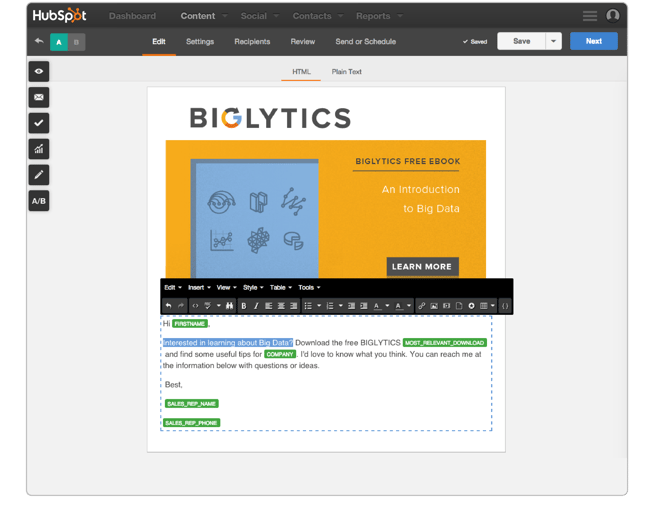
Task: Click the eye preview icon in the sidebar
Action: click(x=39, y=71)
